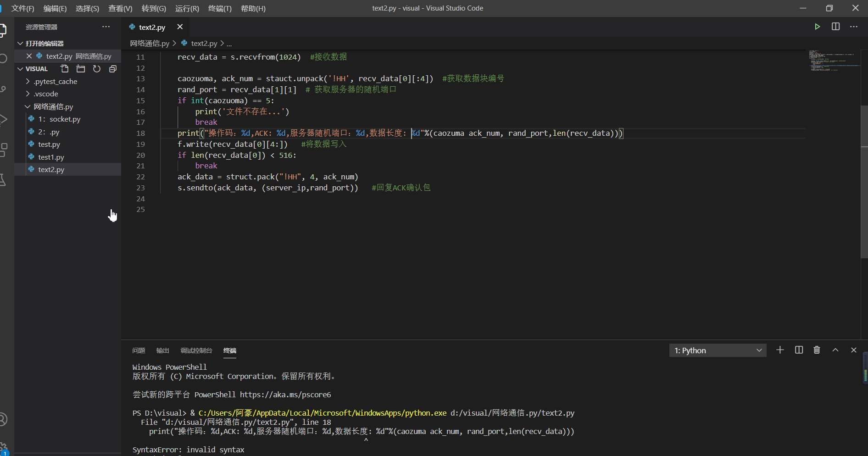Open terminal selector dropdown '1: Python'
This screenshot has width=868, height=456.
[718, 350]
